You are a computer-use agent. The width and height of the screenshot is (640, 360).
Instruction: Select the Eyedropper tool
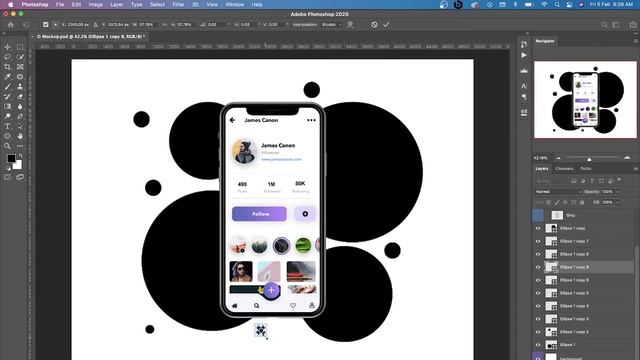7,77
